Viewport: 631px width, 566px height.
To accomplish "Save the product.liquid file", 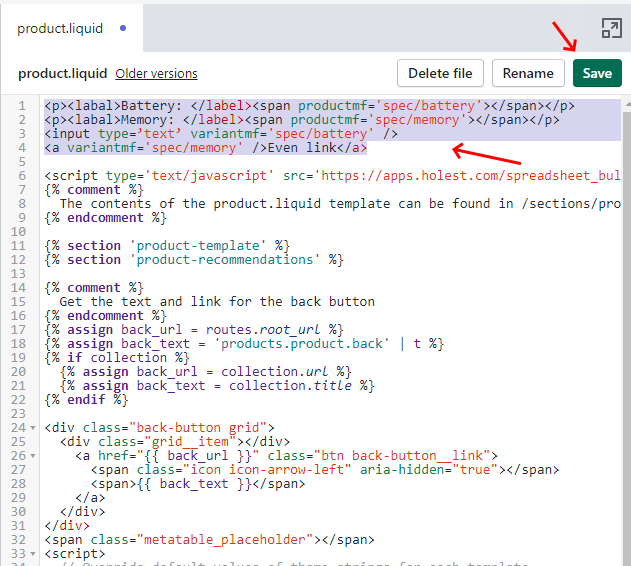I will (597, 73).
